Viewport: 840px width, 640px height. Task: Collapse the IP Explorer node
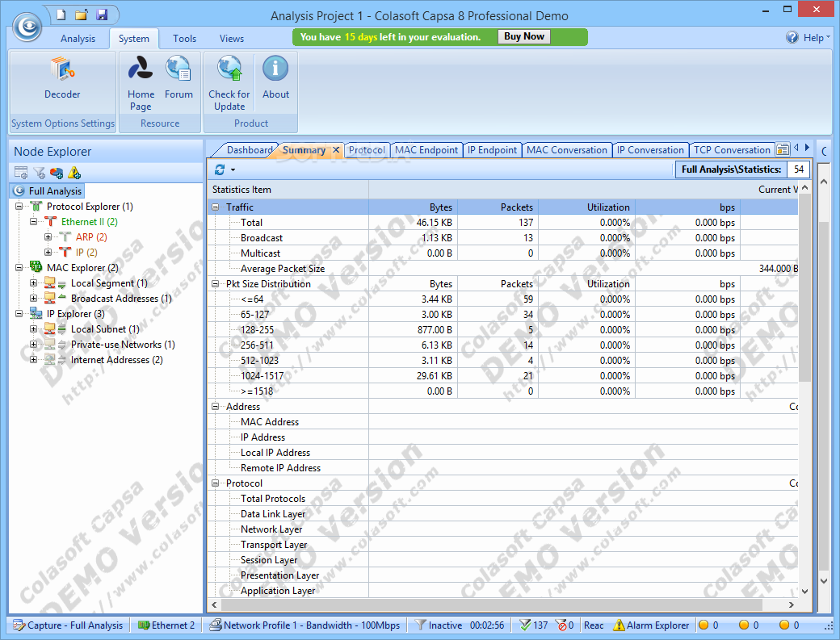[19, 314]
